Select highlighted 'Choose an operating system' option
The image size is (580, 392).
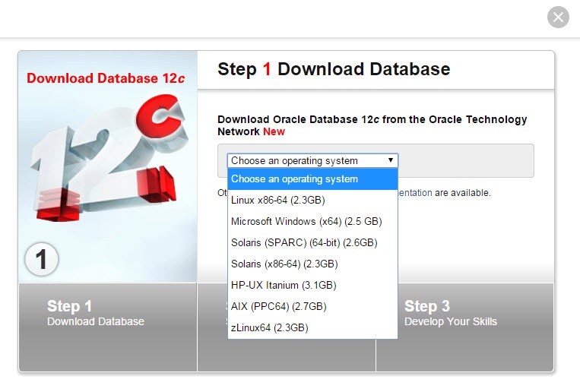[312, 179]
